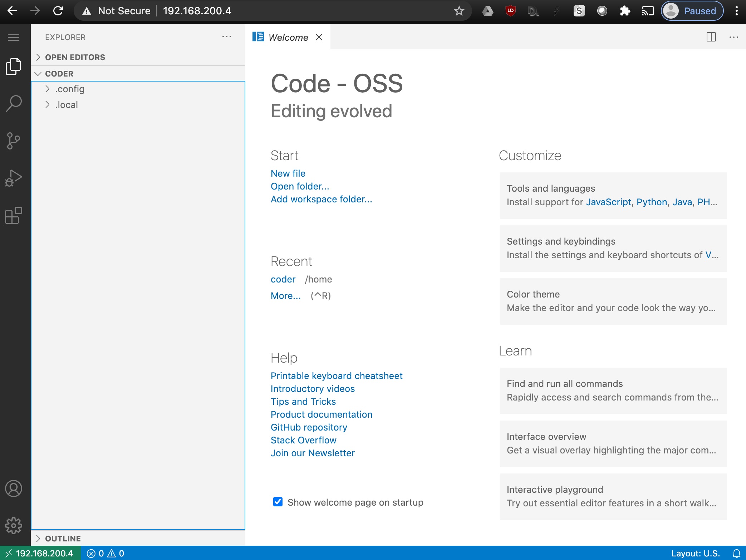Open the Explorer view in activity bar
The image size is (746, 560).
click(x=14, y=67)
